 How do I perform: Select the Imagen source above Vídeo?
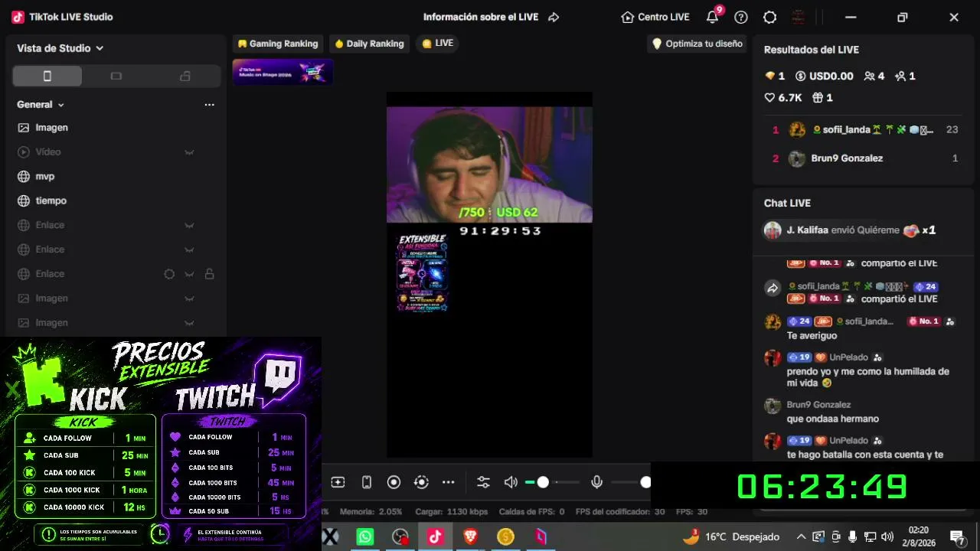point(115,128)
